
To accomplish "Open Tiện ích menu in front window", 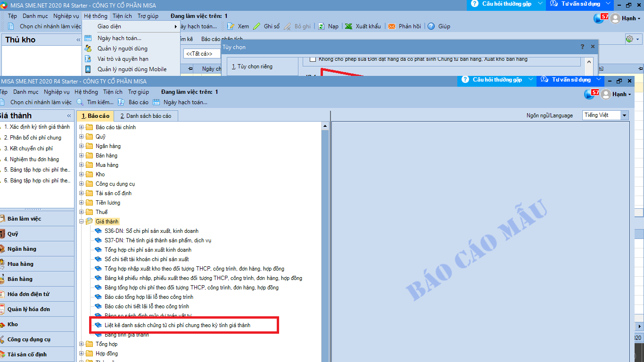I will click(x=113, y=92).
